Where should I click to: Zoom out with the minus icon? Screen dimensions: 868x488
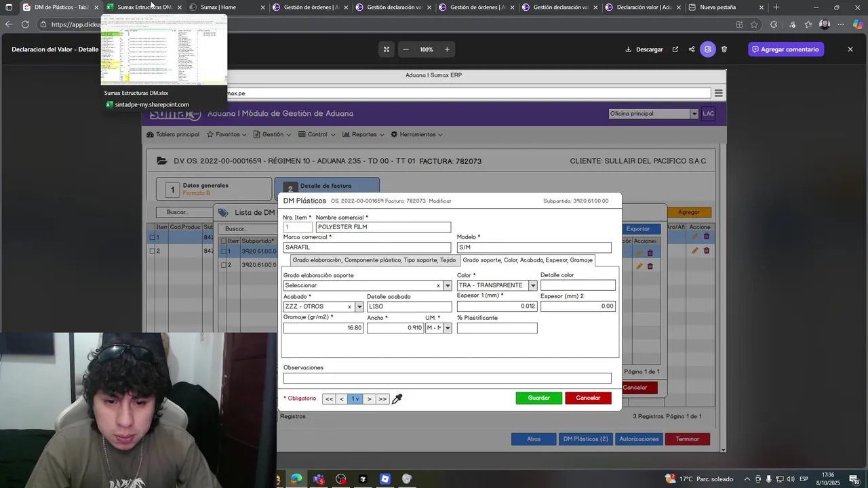[x=406, y=49]
